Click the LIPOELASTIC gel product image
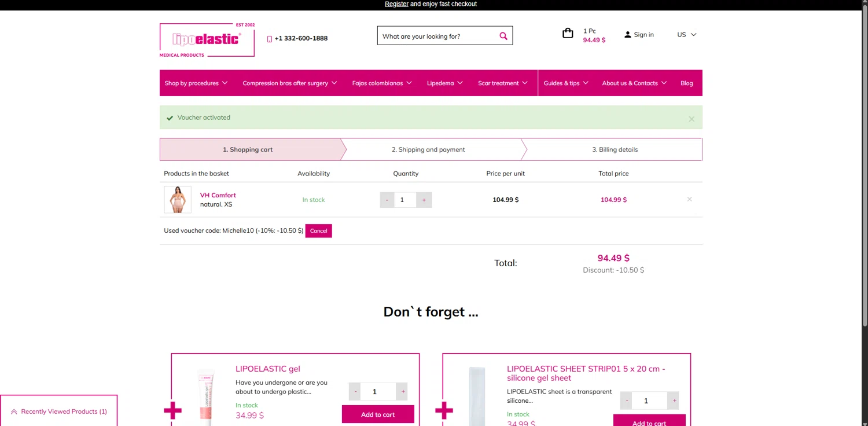The image size is (868, 426). [206, 397]
